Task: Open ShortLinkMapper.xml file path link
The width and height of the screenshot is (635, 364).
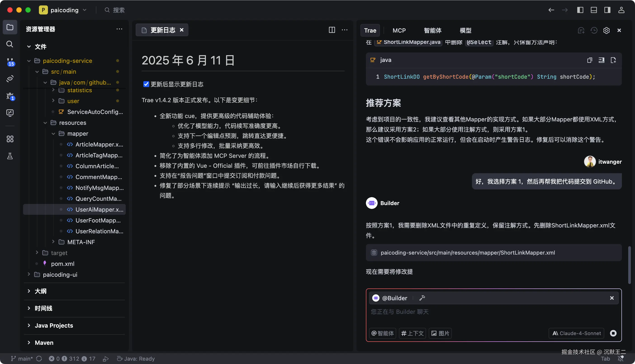Action: 467,253
